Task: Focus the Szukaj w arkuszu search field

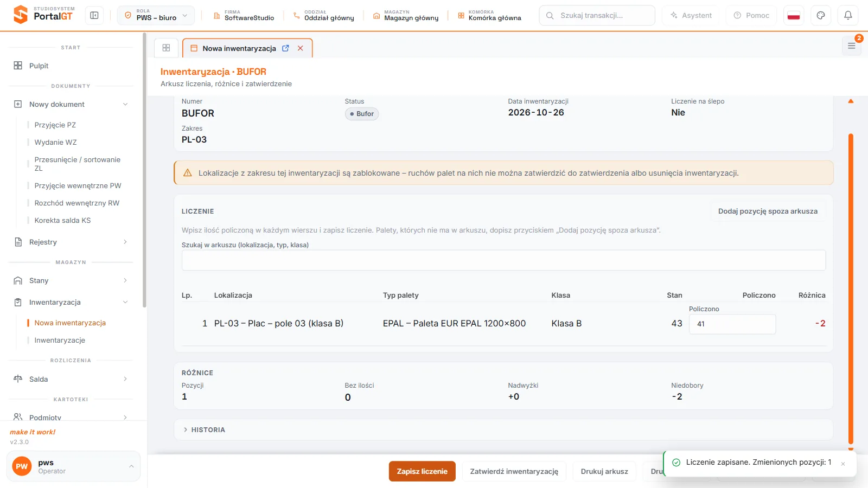Action: 503,260
